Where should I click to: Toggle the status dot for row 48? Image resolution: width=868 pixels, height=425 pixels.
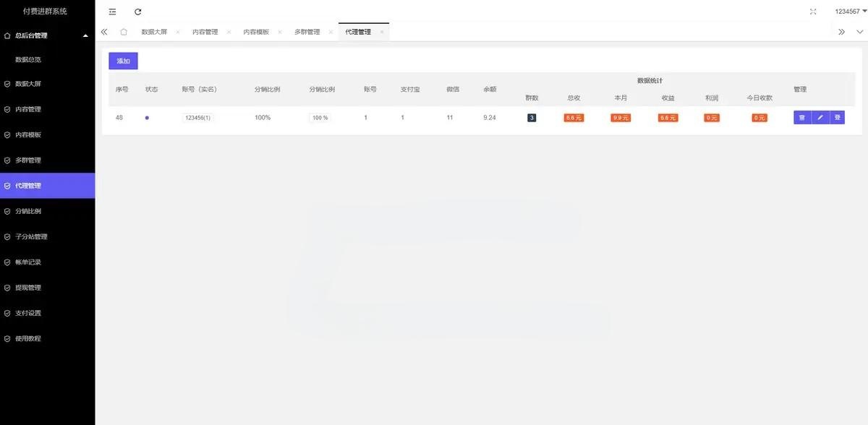pos(147,116)
